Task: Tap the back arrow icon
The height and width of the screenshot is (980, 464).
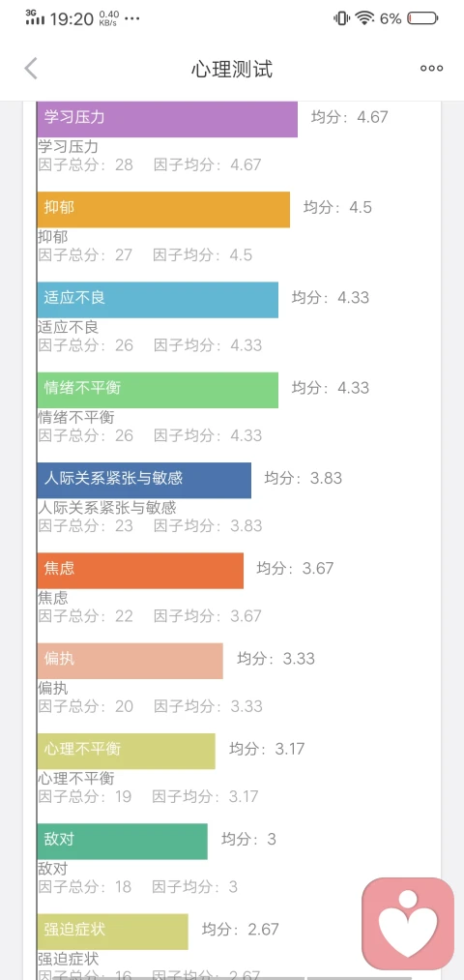Action: (x=31, y=68)
